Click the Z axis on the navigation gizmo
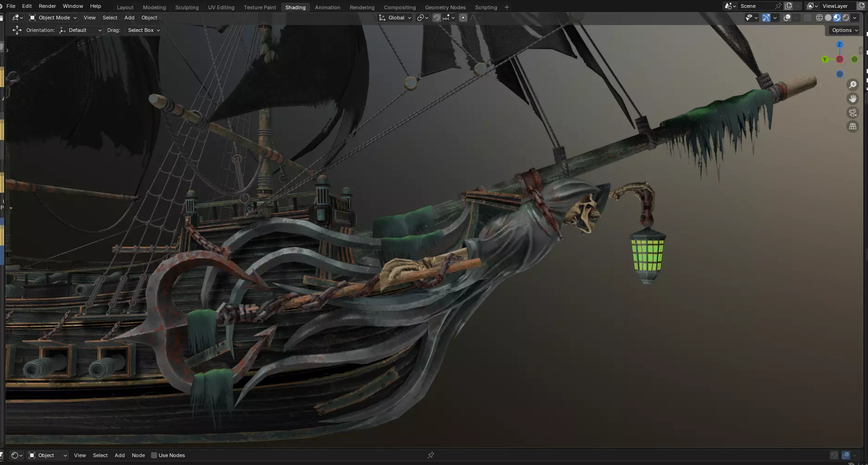Screen dimensions: 868x465 839,44
